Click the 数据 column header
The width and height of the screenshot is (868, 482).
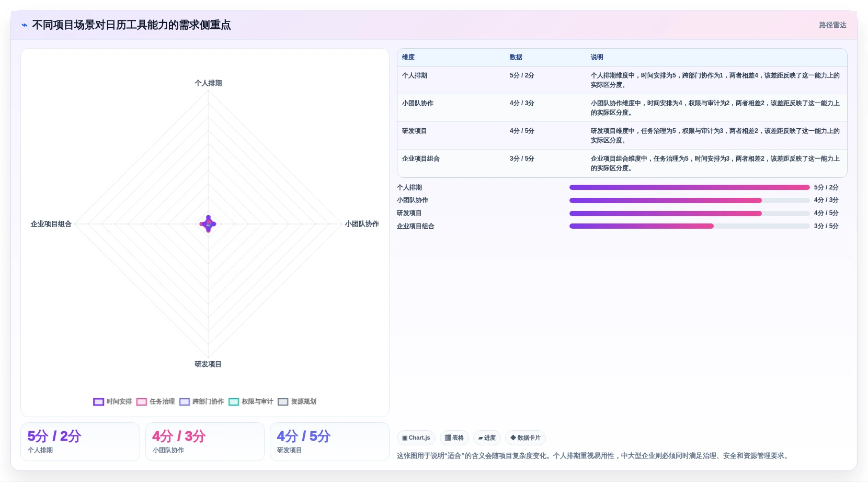pyautogui.click(x=516, y=58)
